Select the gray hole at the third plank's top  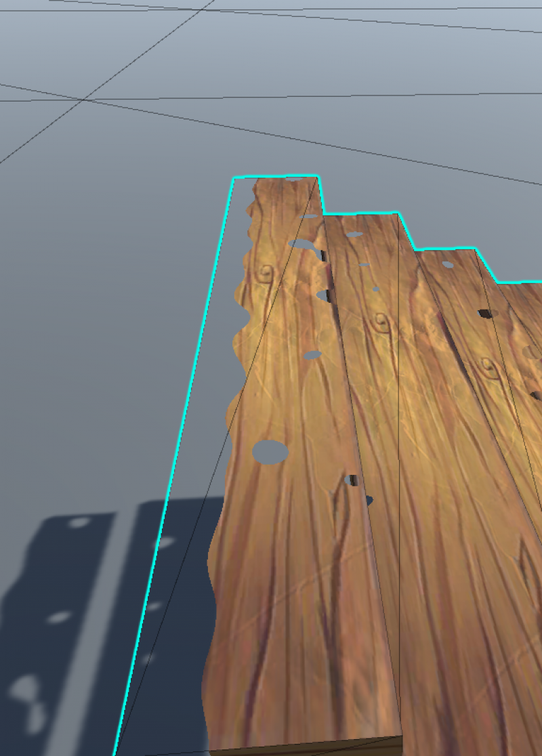[x=447, y=264]
